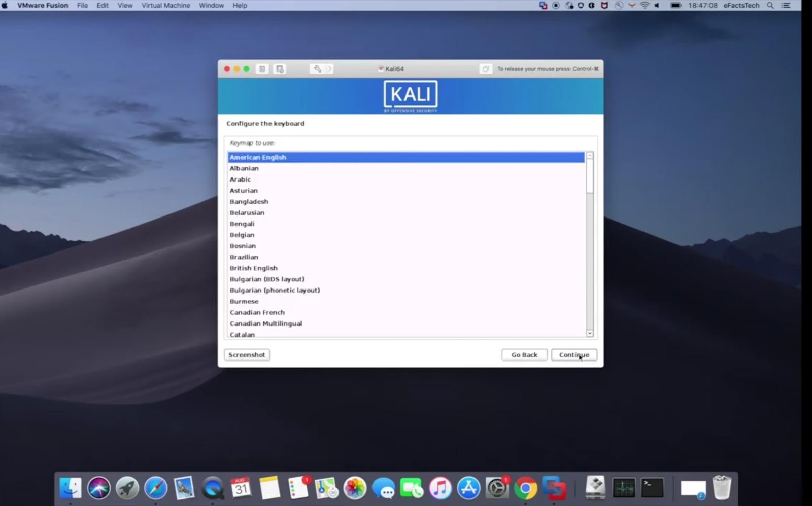Select the Bulgarian (BDS layout) keymap
The image size is (812, 506).
[x=406, y=279]
